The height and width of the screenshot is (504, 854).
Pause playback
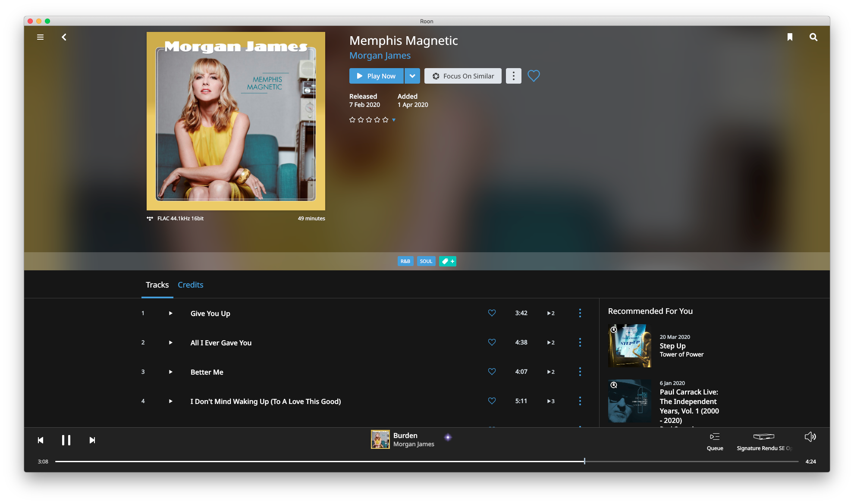tap(66, 440)
